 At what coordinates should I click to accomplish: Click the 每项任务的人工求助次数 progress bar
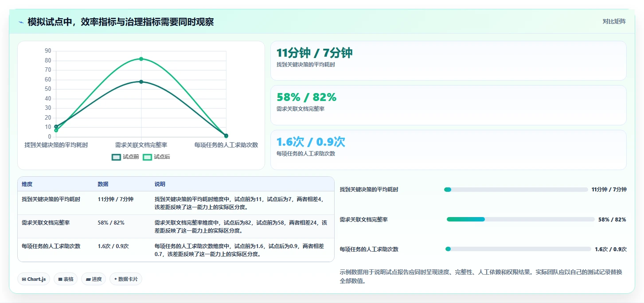click(518, 249)
